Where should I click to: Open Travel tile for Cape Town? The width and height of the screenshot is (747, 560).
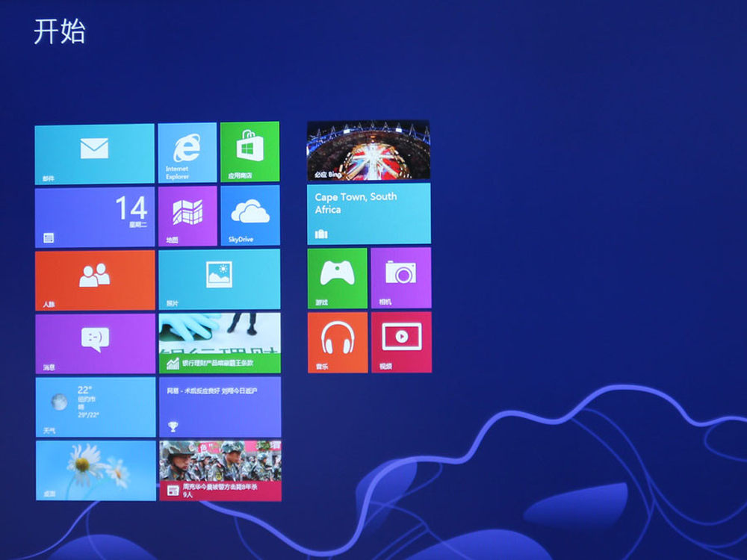click(x=368, y=214)
